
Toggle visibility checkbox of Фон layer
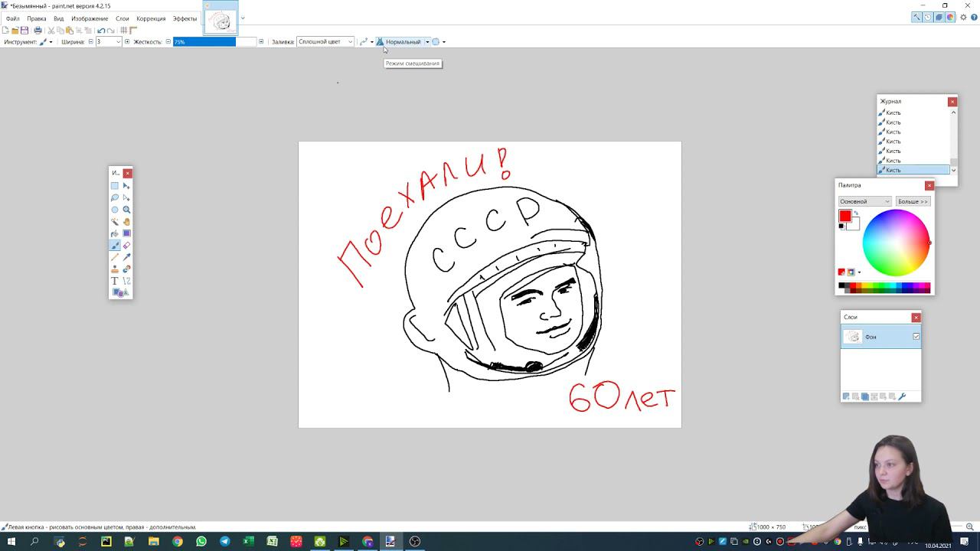(916, 337)
